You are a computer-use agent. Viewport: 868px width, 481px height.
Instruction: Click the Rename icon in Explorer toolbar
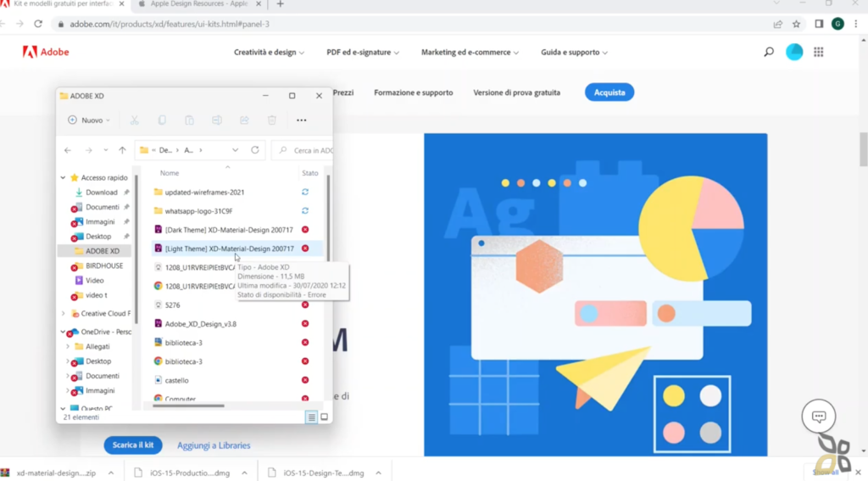click(x=217, y=120)
